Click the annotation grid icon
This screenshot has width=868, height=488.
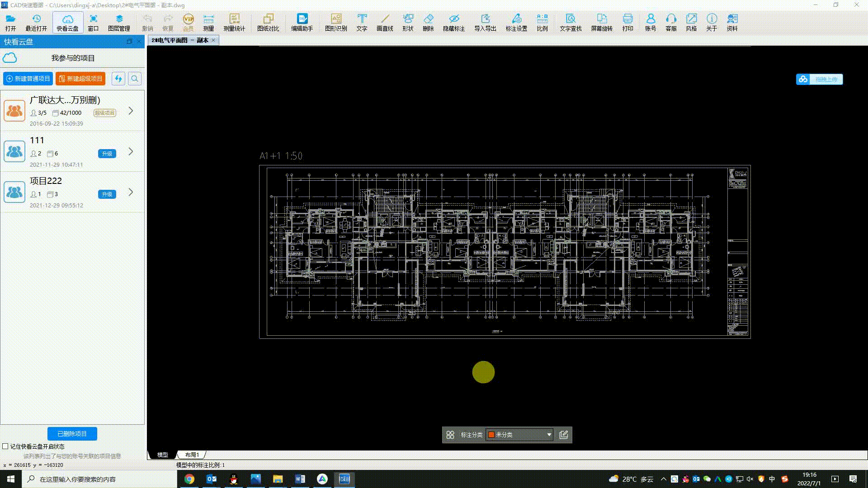click(x=450, y=435)
